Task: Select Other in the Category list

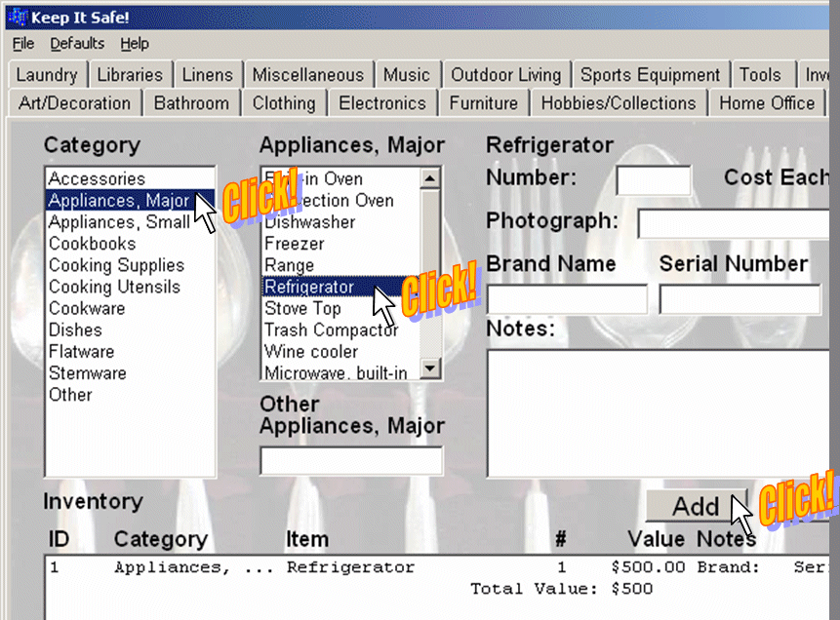Action: click(130, 395)
